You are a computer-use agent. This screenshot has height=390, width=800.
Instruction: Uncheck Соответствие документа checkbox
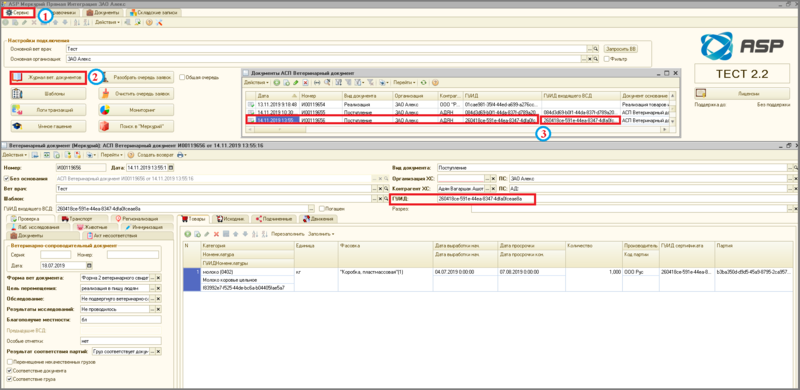tap(10, 371)
